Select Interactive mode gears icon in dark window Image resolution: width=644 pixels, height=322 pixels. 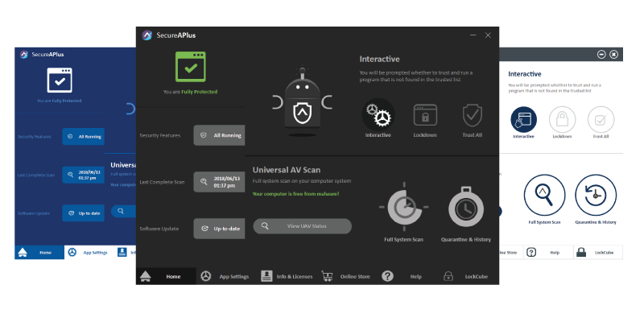tap(378, 114)
